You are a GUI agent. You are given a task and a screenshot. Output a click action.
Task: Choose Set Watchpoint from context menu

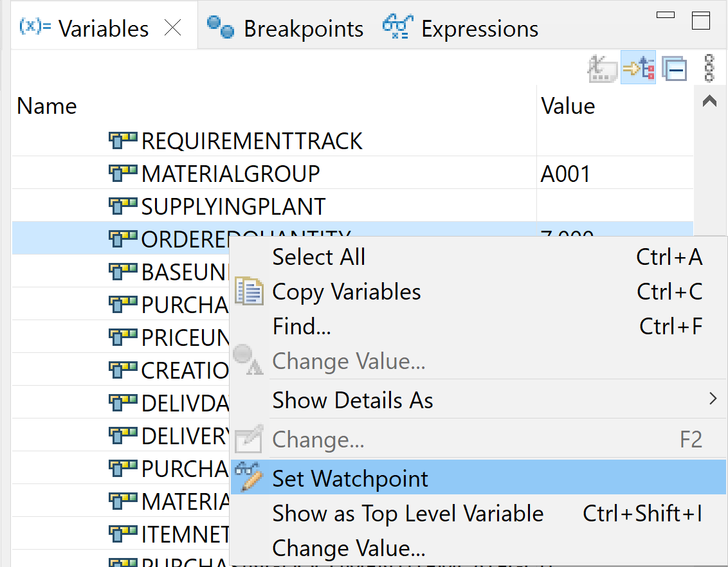(478, 478)
